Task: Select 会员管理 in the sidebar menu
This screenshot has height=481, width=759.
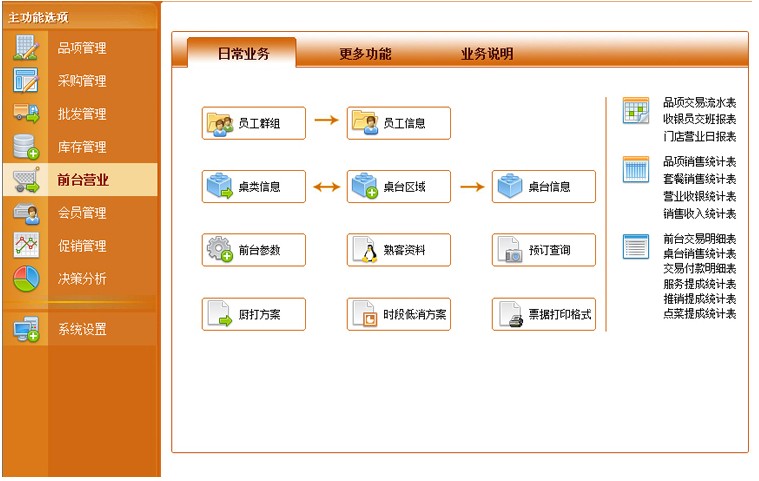Action: pyautogui.click(x=80, y=213)
